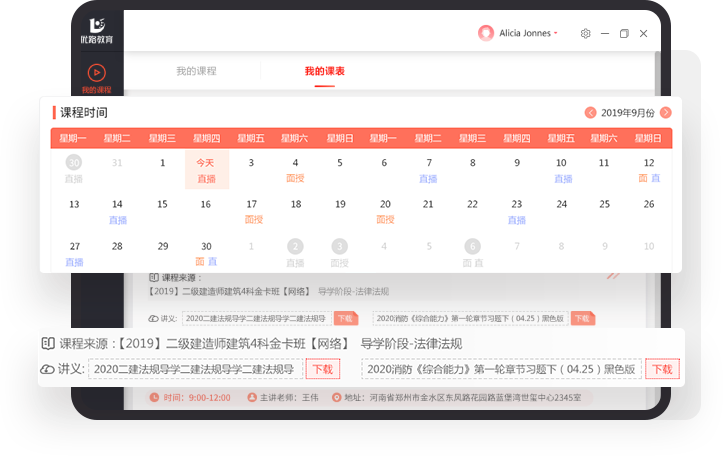Image resolution: width=723 pixels, height=456 pixels.
Task: Click Alicia Jonnes's profile avatar
Action: 486,33
